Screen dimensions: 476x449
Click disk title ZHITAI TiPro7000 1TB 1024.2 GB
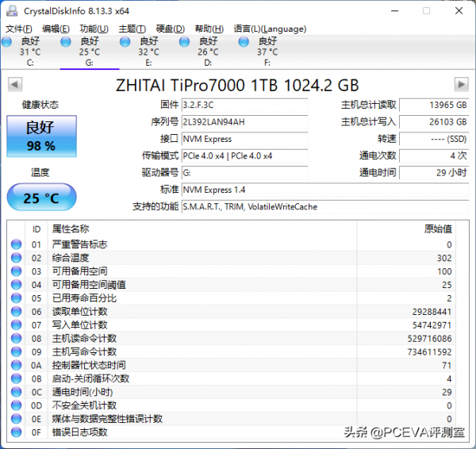tap(237, 85)
